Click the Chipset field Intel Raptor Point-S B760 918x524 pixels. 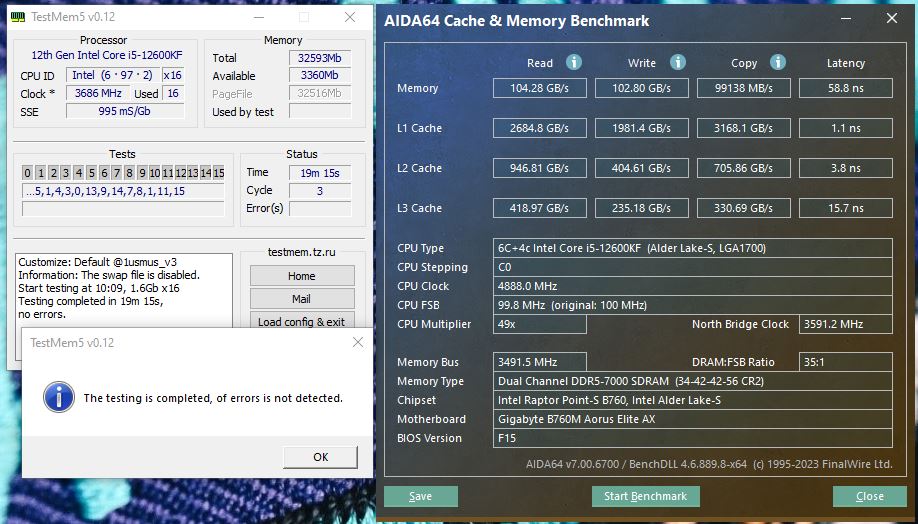click(693, 400)
